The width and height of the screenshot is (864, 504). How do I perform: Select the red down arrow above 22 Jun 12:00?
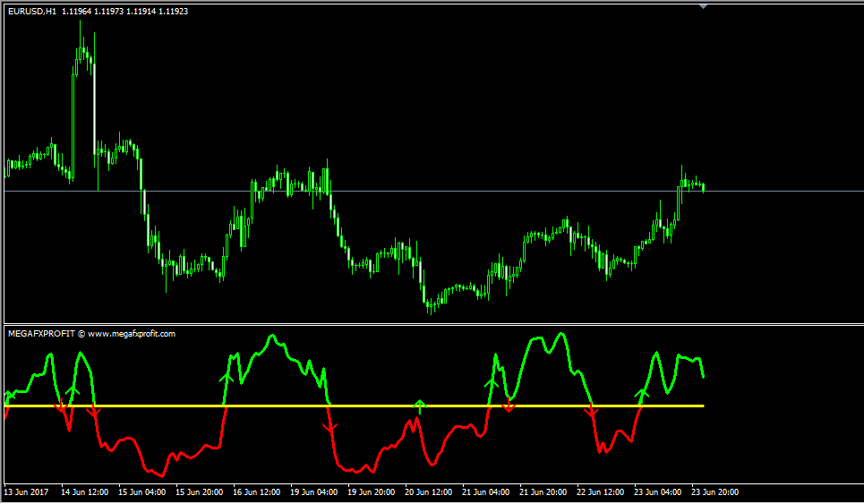click(x=590, y=412)
